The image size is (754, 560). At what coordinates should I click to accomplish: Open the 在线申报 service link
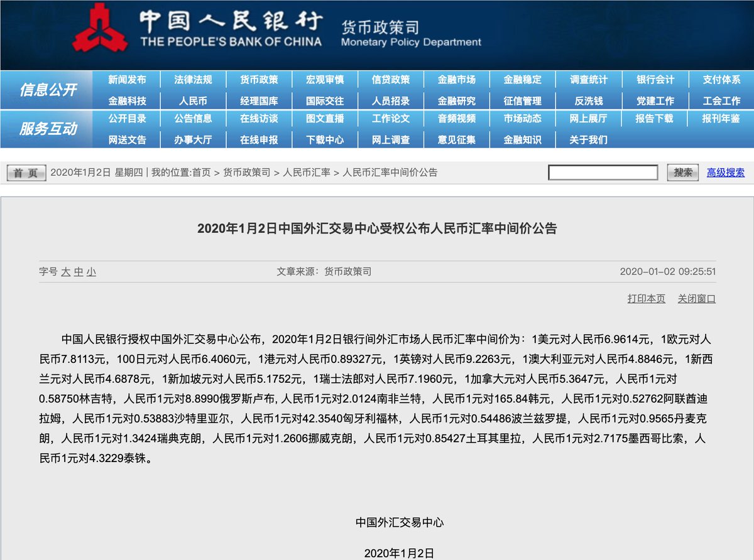point(259,140)
